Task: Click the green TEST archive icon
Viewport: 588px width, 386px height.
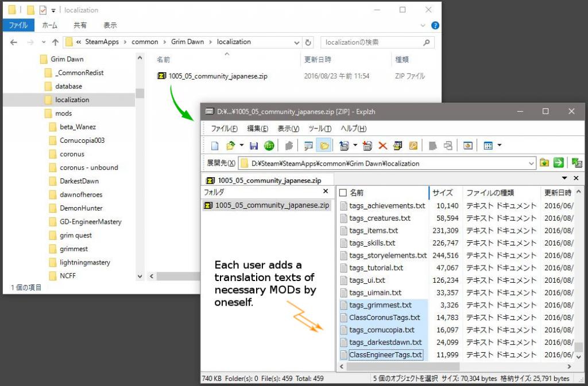Action: (x=269, y=146)
